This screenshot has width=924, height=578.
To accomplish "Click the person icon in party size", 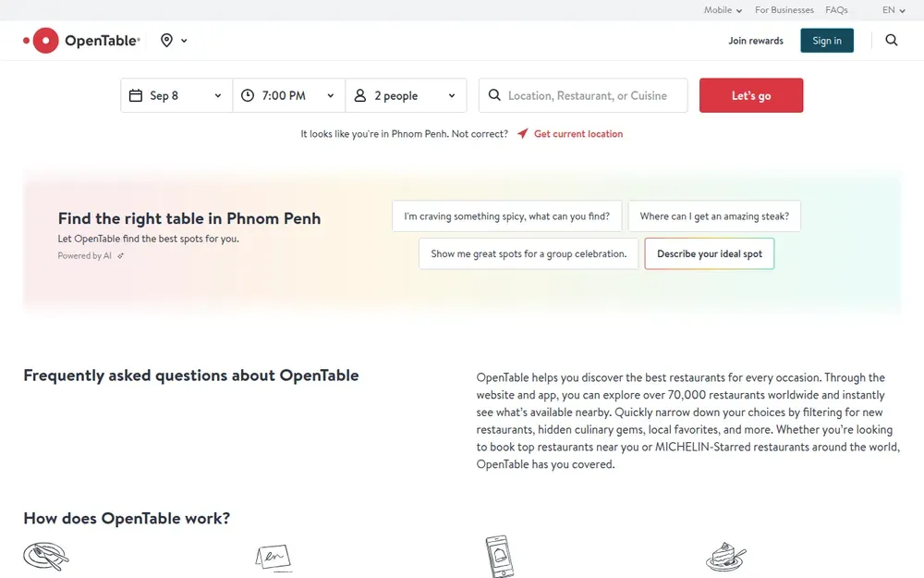I will click(x=360, y=95).
